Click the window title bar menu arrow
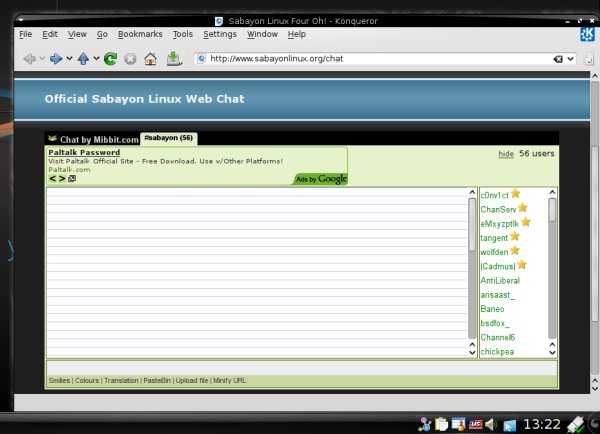Image resolution: width=600 pixels, height=434 pixels. 21,20
